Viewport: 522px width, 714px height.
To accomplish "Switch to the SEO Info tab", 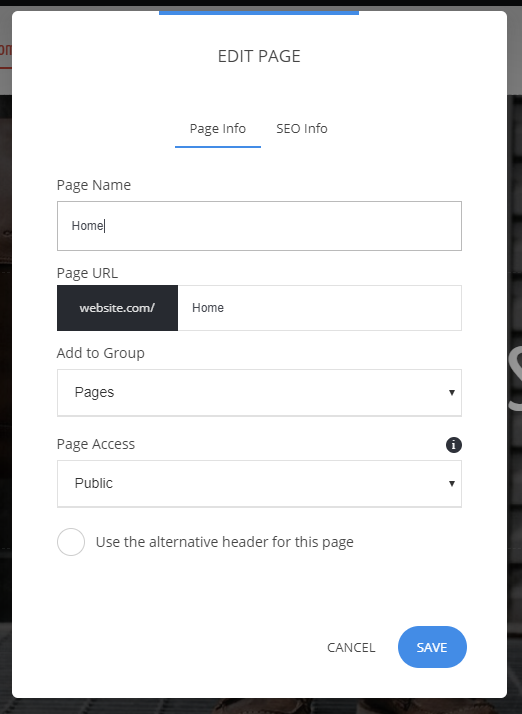I will point(302,129).
